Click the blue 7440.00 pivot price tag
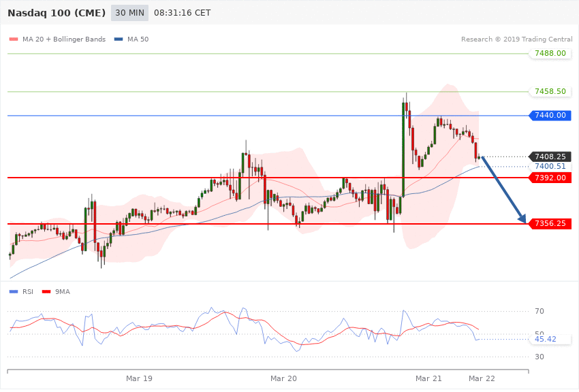The image size is (579, 392). 550,116
